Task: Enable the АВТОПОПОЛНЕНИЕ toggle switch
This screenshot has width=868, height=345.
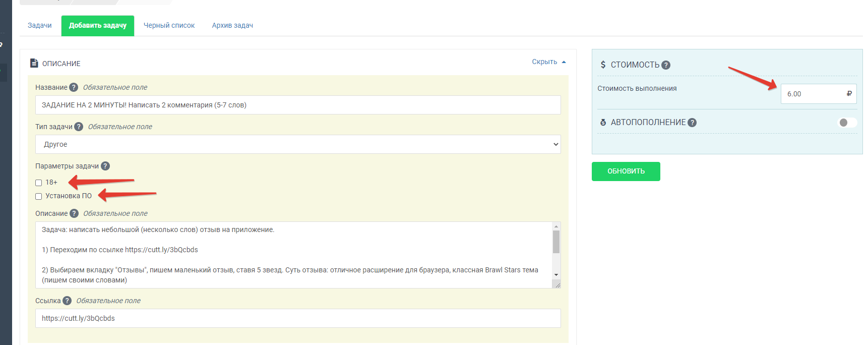Action: pos(846,123)
